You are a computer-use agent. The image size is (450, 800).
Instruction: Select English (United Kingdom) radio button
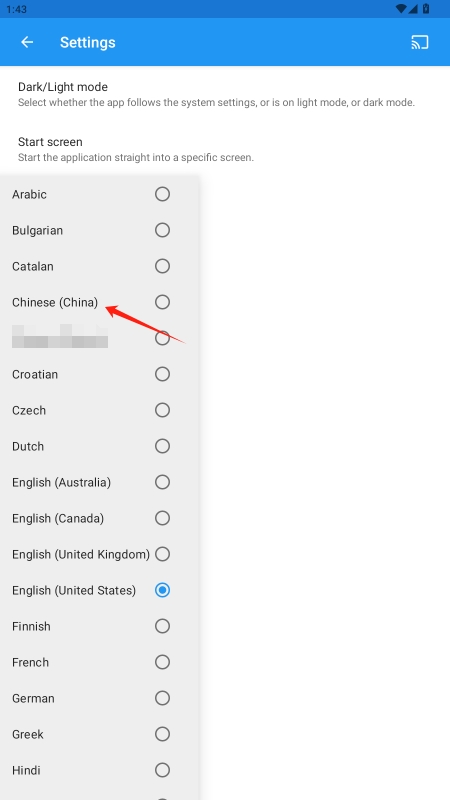162,554
